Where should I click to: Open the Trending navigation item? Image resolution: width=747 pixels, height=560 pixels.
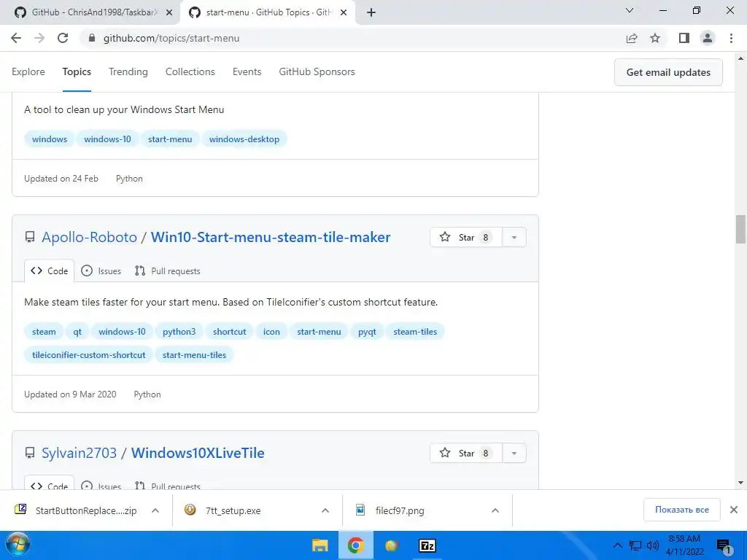tap(128, 71)
